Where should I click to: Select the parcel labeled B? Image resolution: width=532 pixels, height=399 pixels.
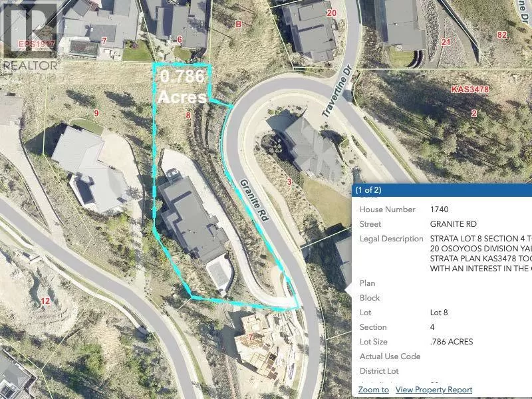(x=239, y=24)
